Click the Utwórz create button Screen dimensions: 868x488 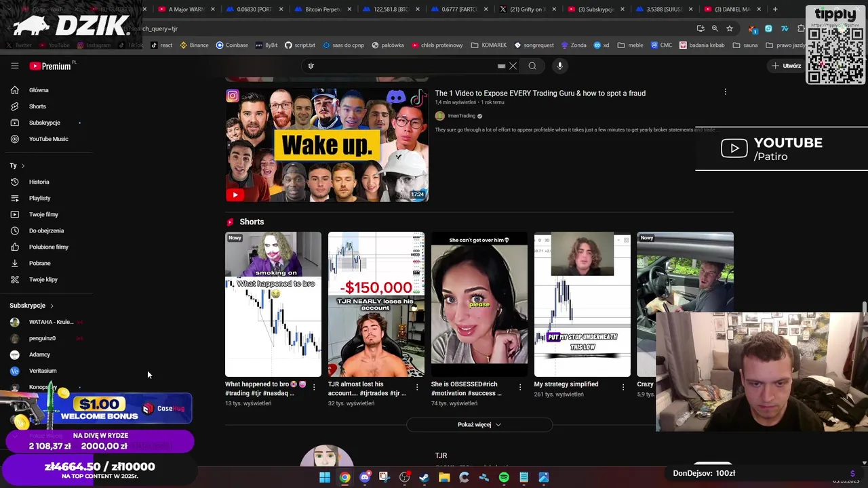[786, 66]
